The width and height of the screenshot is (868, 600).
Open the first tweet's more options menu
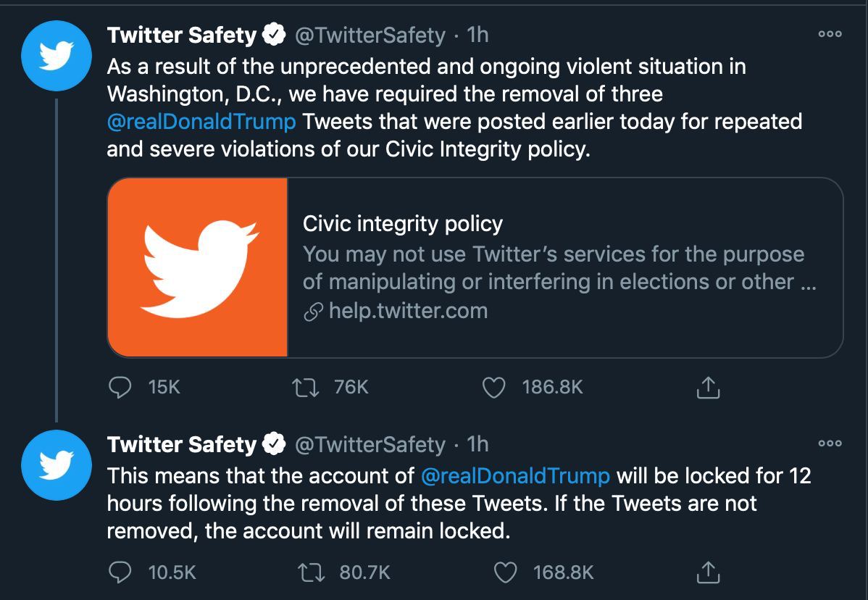(x=830, y=34)
